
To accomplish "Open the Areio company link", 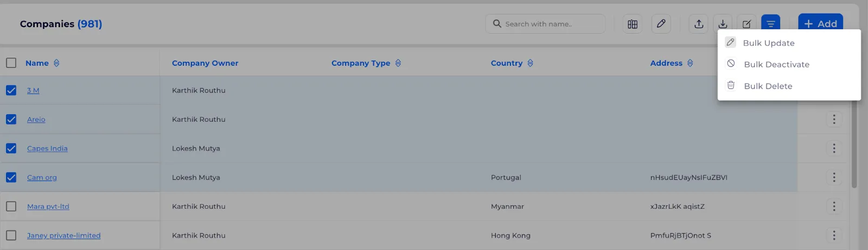I will [36, 119].
